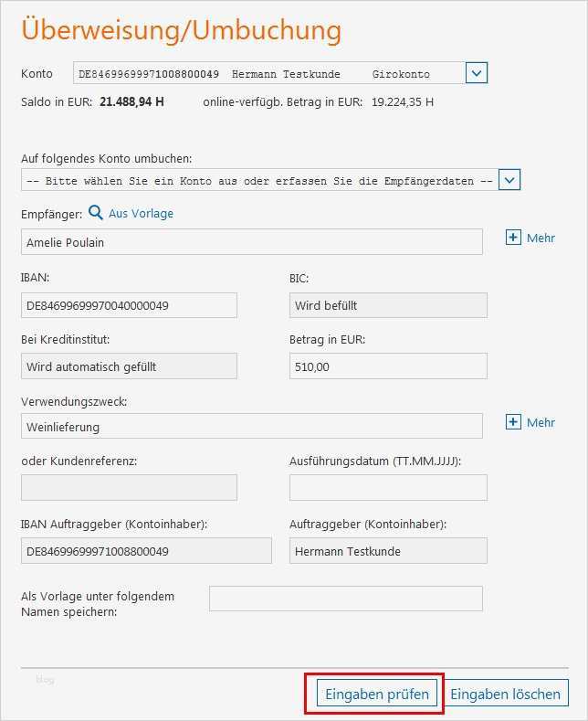
Task: Click the 'Aus Vorlage' link
Action: pos(141,213)
